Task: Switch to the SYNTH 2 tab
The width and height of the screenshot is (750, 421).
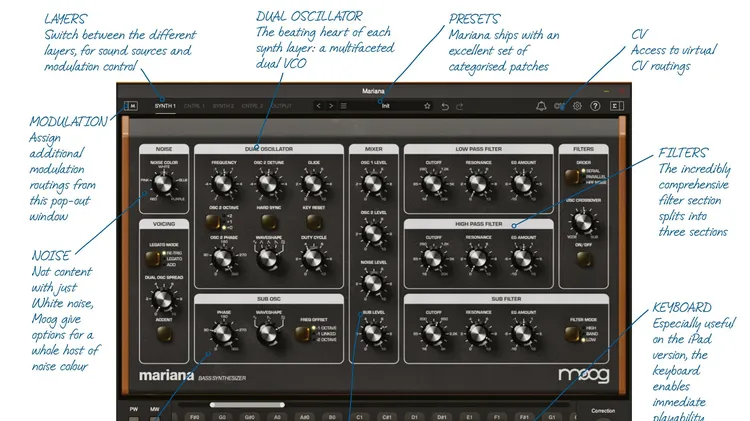Action: (223, 106)
